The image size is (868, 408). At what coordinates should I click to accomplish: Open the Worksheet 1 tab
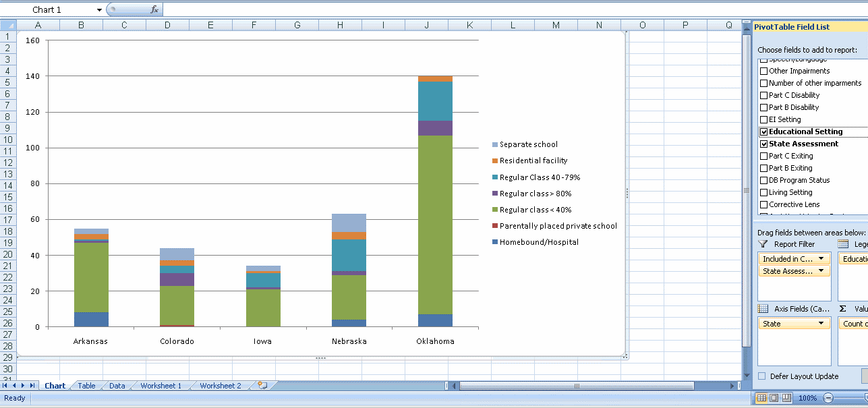(159, 385)
